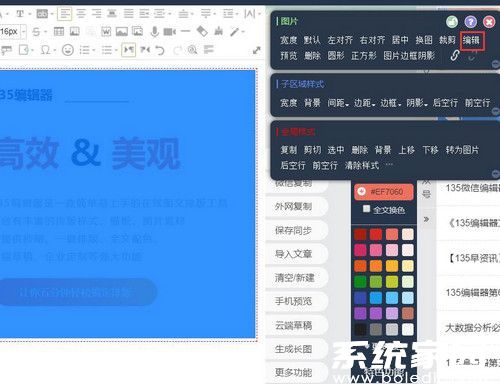Click the microphone audio insert icon
This screenshot has height=384, width=500.
click(154, 32)
